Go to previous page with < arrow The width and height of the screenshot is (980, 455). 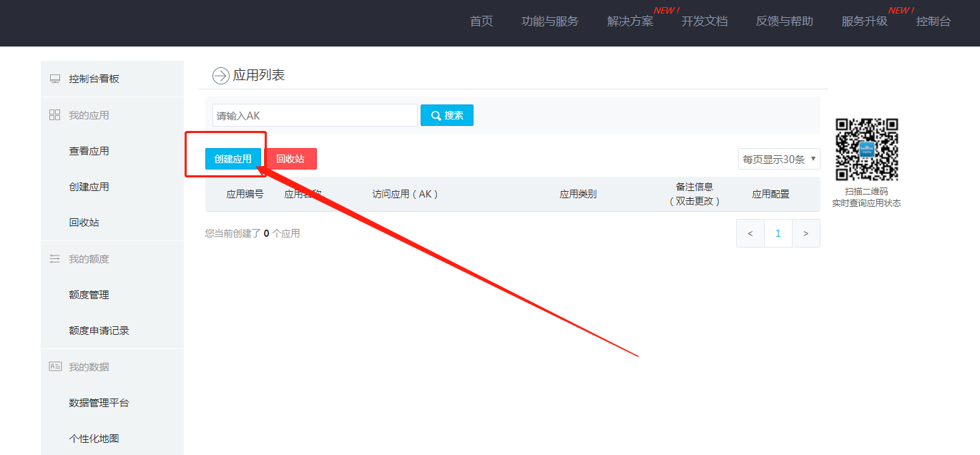click(x=750, y=233)
